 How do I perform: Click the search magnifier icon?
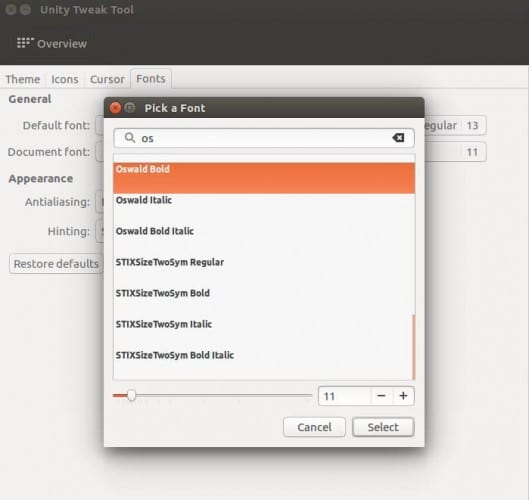(130, 138)
